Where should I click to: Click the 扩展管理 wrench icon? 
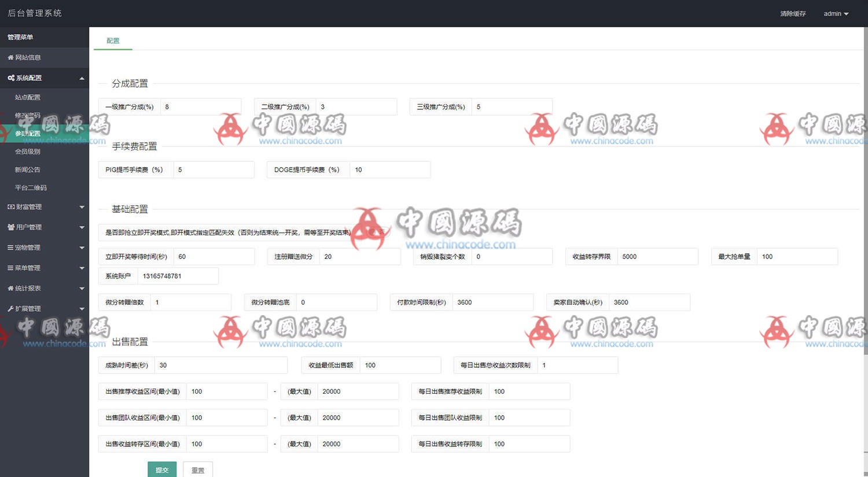tap(10, 308)
